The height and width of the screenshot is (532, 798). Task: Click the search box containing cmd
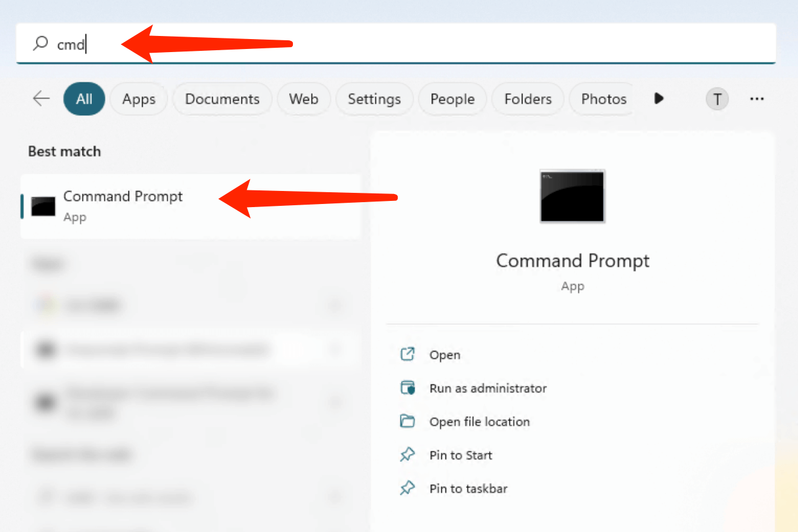click(x=396, y=43)
